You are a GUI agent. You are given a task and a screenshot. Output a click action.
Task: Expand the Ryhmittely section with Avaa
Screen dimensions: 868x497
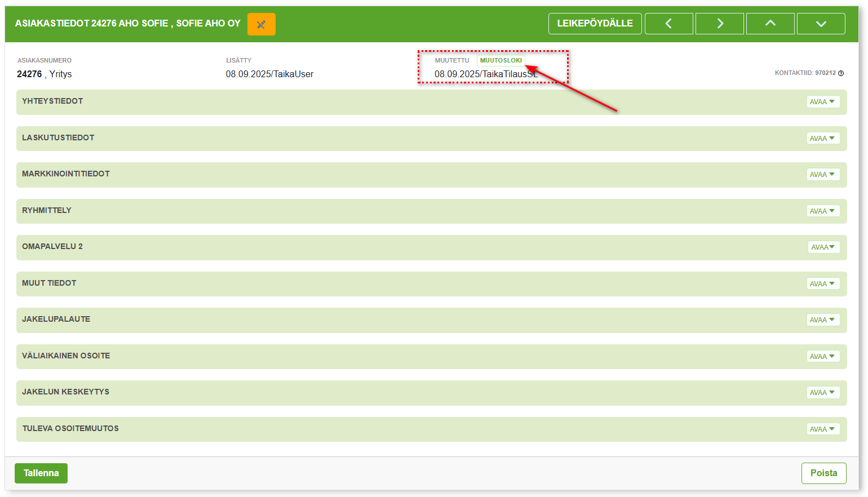tap(822, 211)
